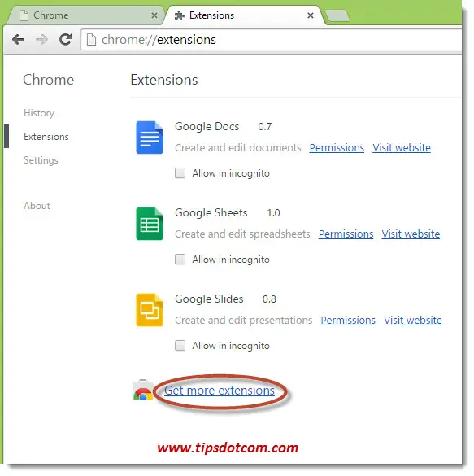View Permissions for Google Sheets
The width and height of the screenshot is (474, 476).
346,234
